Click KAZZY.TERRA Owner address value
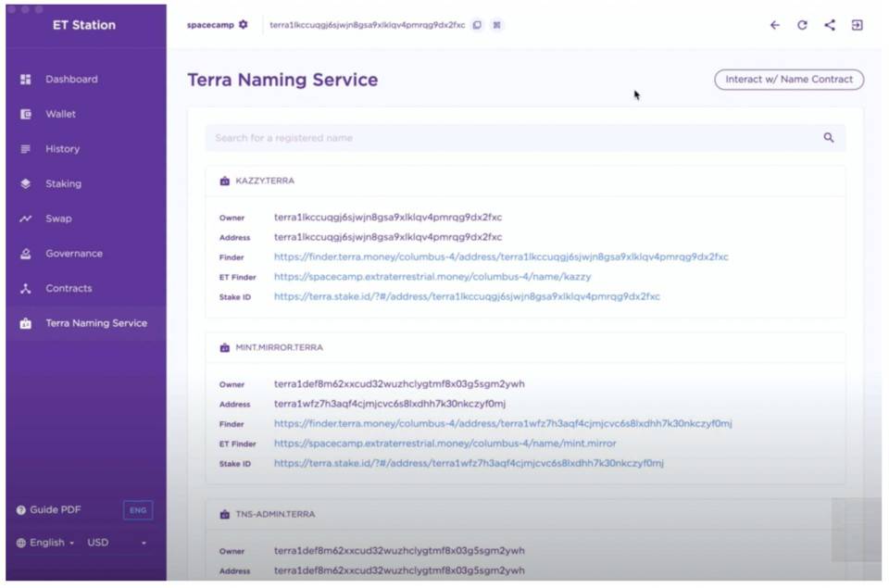 pyautogui.click(x=388, y=218)
